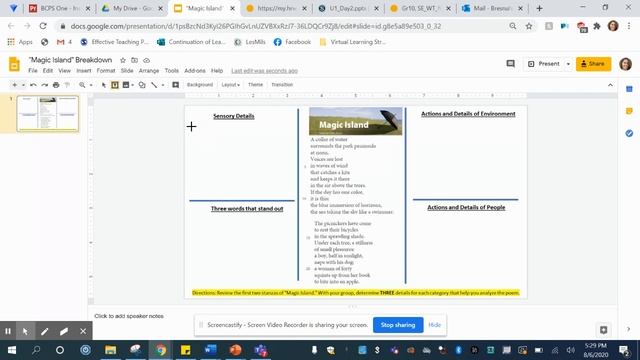Star the presentation title
The height and width of the screenshot is (360, 640).
123,60
